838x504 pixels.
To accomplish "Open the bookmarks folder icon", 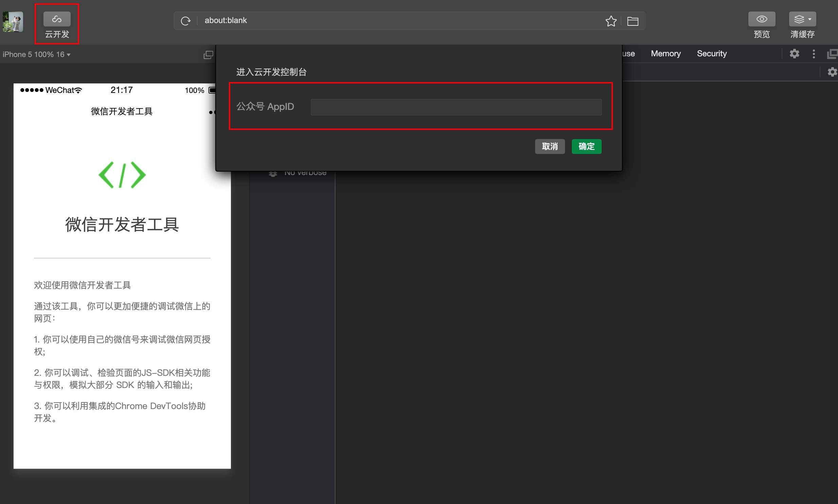I will click(633, 21).
